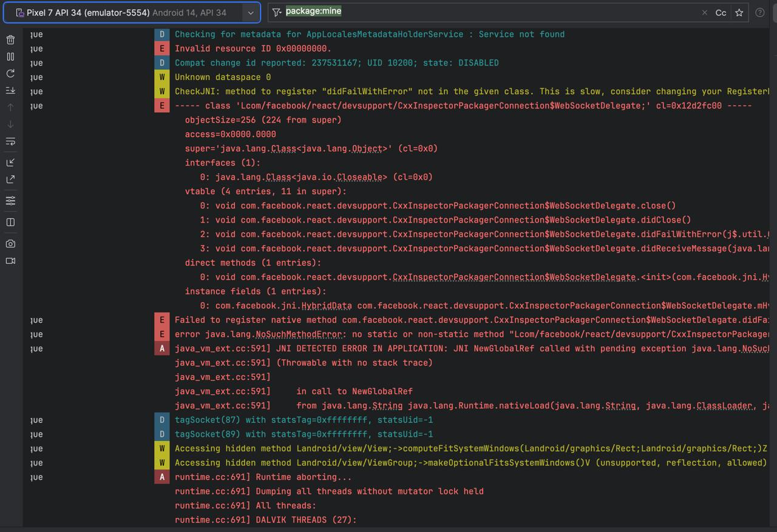Open Pixel 7 API 34 device dropdown
This screenshot has width=777, height=532.
[132, 12]
